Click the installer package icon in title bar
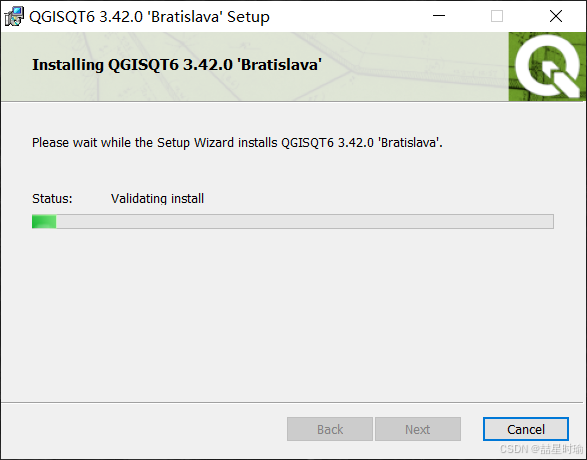The width and height of the screenshot is (587, 460). [14, 16]
